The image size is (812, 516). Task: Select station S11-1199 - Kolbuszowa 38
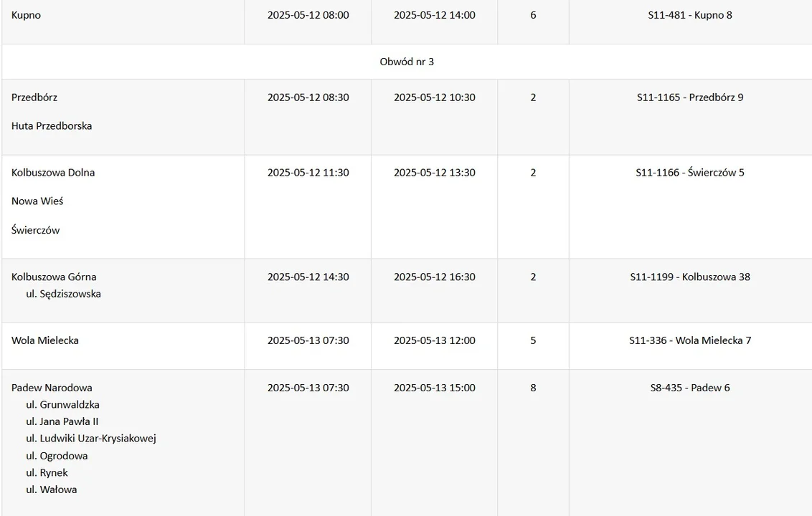click(x=690, y=277)
